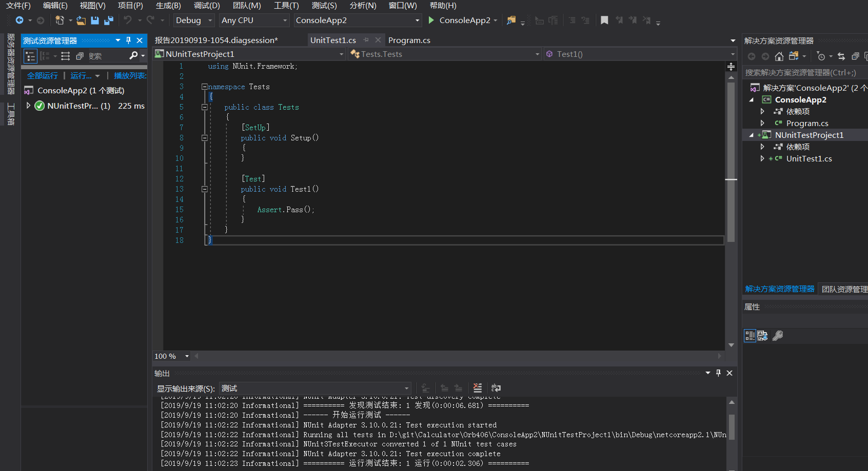Open the Test1() member navigation dropdown
This screenshot has width=868, height=471.
pyautogui.click(x=641, y=54)
